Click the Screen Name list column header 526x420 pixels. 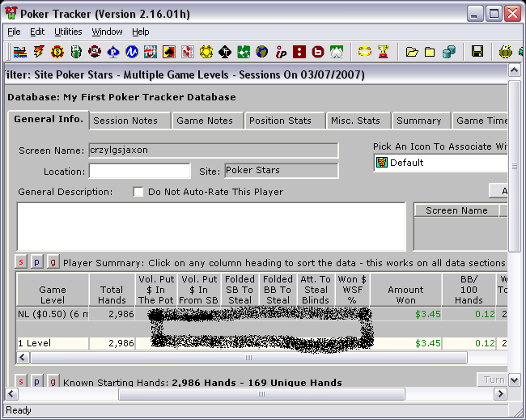[456, 210]
